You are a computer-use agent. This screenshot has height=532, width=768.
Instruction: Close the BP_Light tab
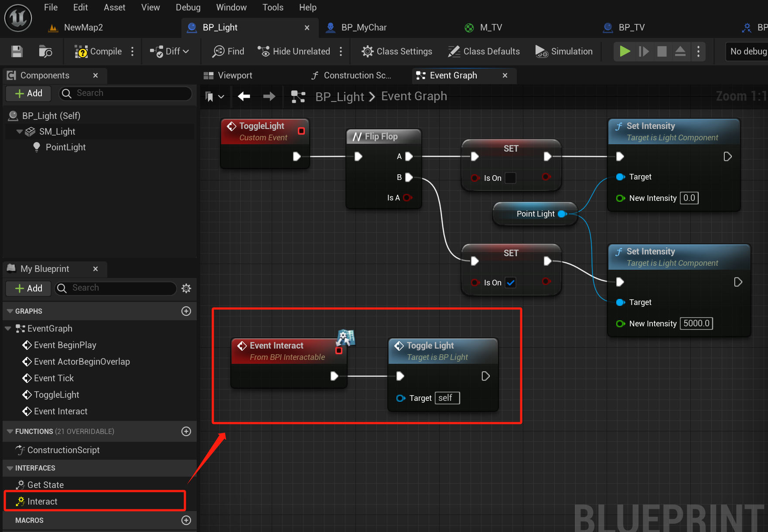click(x=307, y=27)
